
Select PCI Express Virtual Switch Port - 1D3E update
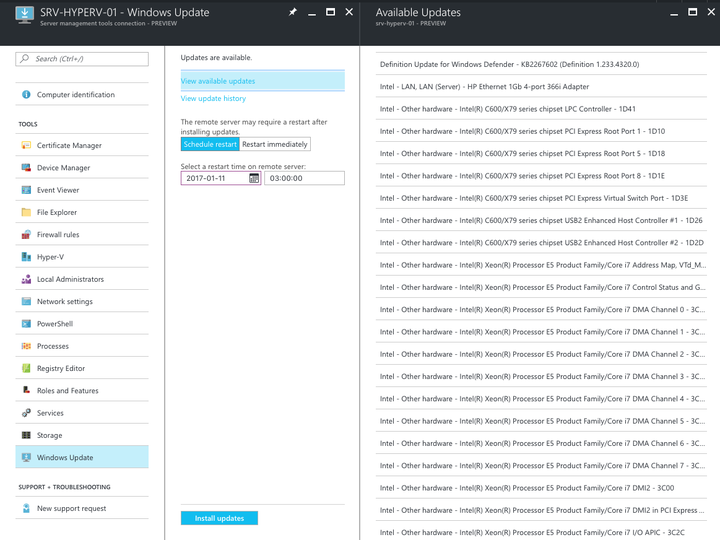click(541, 198)
